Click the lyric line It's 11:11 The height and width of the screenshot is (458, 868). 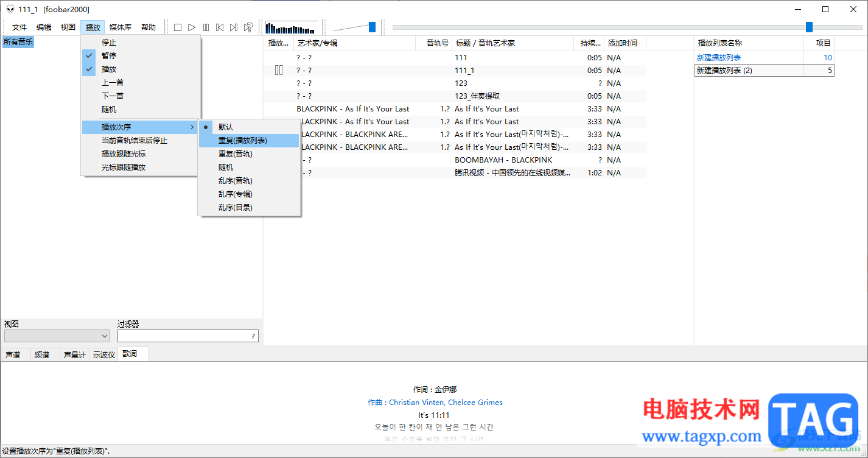click(x=435, y=415)
